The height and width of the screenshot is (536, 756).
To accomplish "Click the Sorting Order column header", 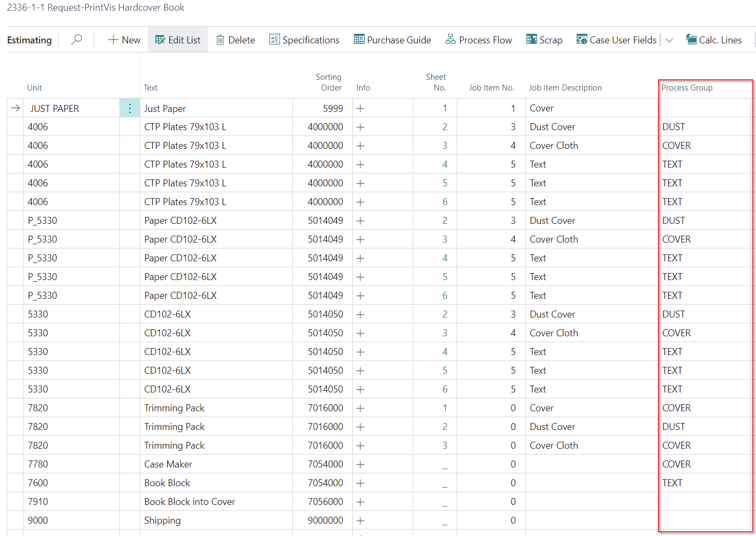I will coord(328,82).
